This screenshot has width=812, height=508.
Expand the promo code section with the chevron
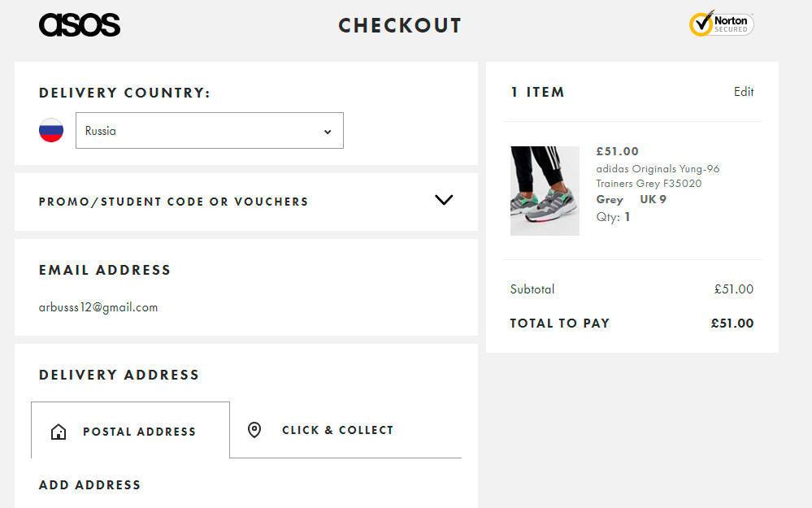pos(444,200)
